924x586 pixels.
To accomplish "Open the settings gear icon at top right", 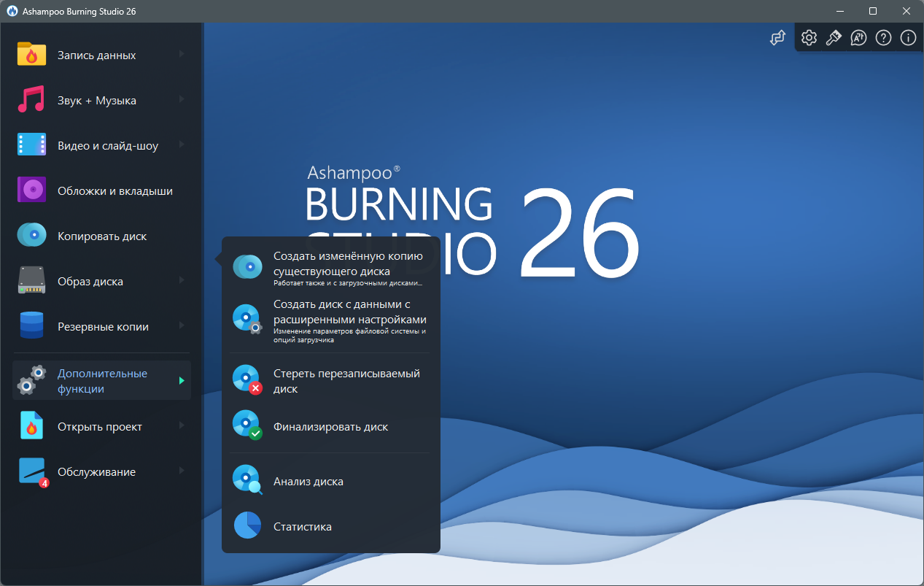I will (809, 38).
